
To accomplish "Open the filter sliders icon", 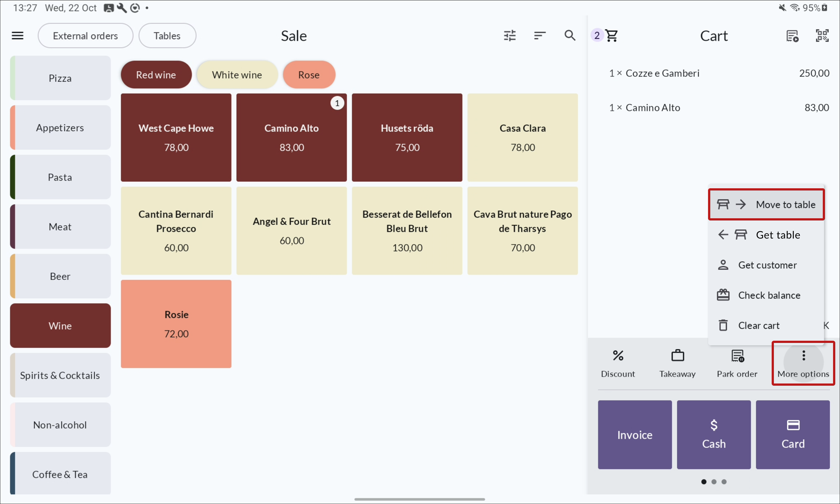I will (509, 36).
